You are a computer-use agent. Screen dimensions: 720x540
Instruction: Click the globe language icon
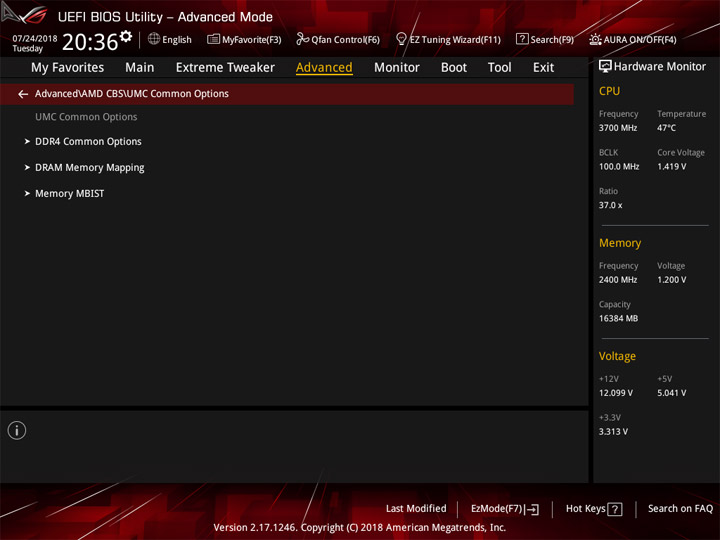pyautogui.click(x=154, y=39)
